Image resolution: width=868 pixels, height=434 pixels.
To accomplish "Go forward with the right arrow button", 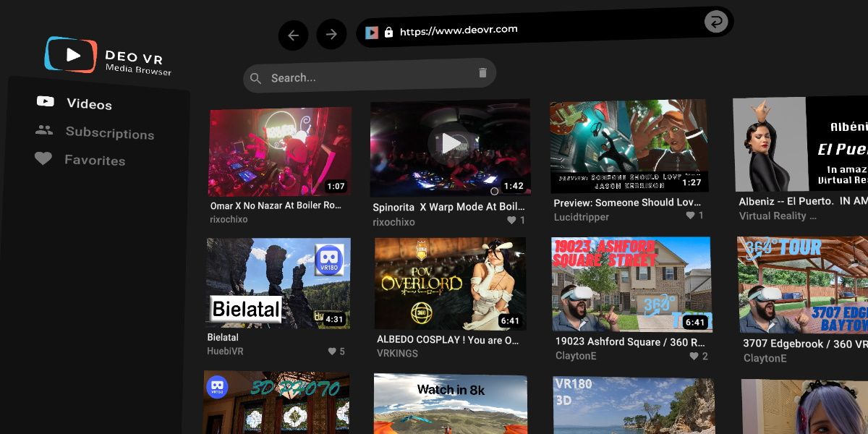I will (x=331, y=34).
